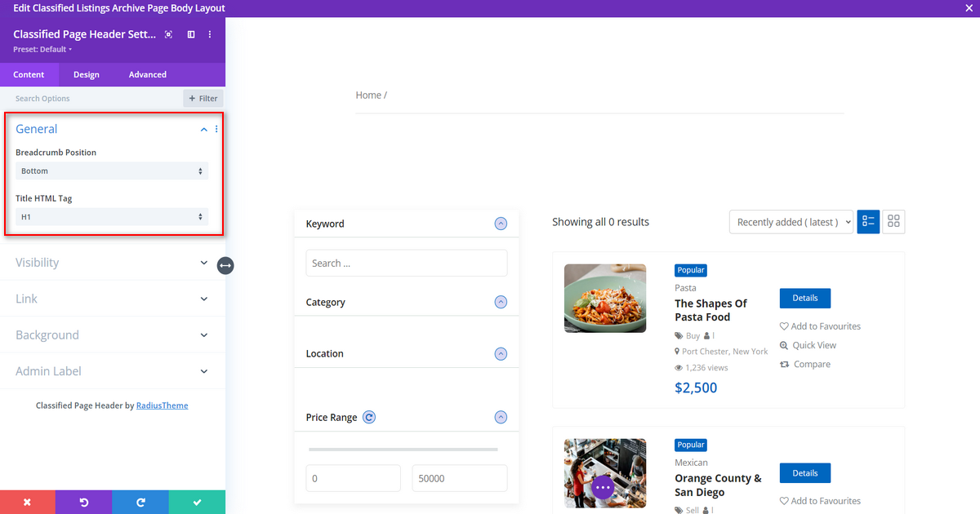This screenshot has height=514, width=980.
Task: Expand the Link section
Action: tap(112, 299)
